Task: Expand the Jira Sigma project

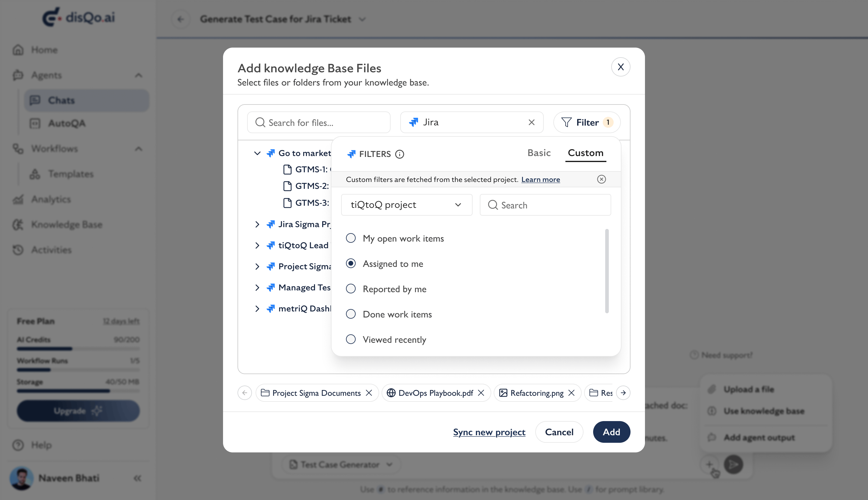Action: click(257, 224)
